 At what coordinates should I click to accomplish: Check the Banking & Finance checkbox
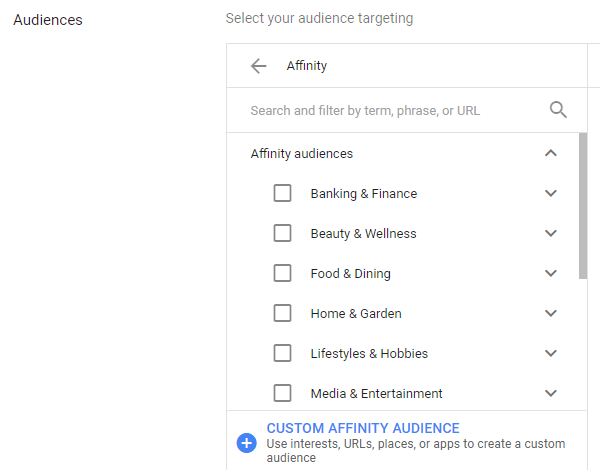[x=282, y=193]
